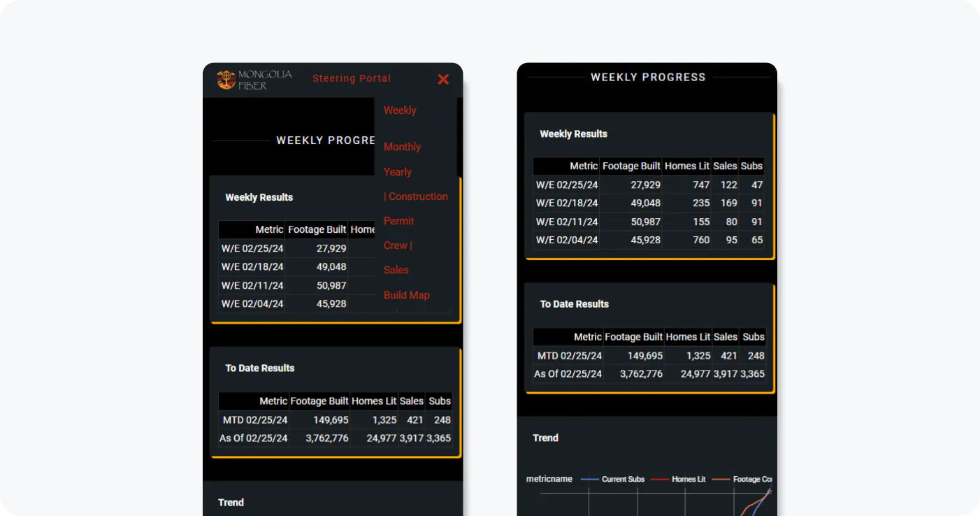The height and width of the screenshot is (516, 980).
Task: Click the Mongolia Fiber logo
Action: 254,80
